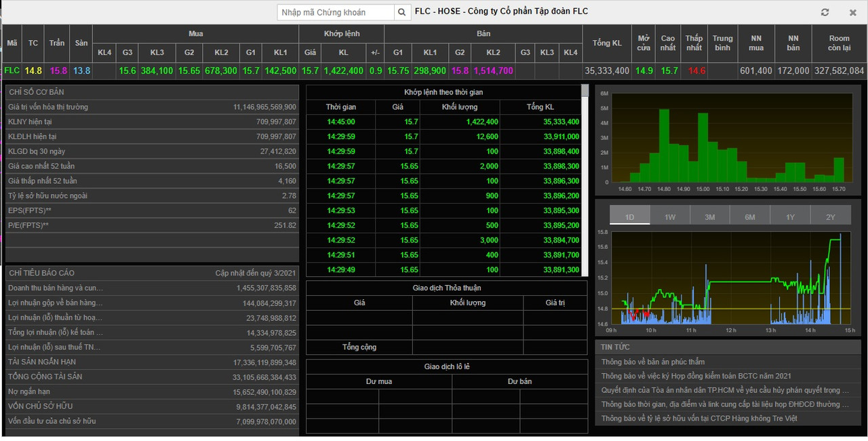Click sell volume 298,900
Screen dimensions: 868x441
coord(430,71)
